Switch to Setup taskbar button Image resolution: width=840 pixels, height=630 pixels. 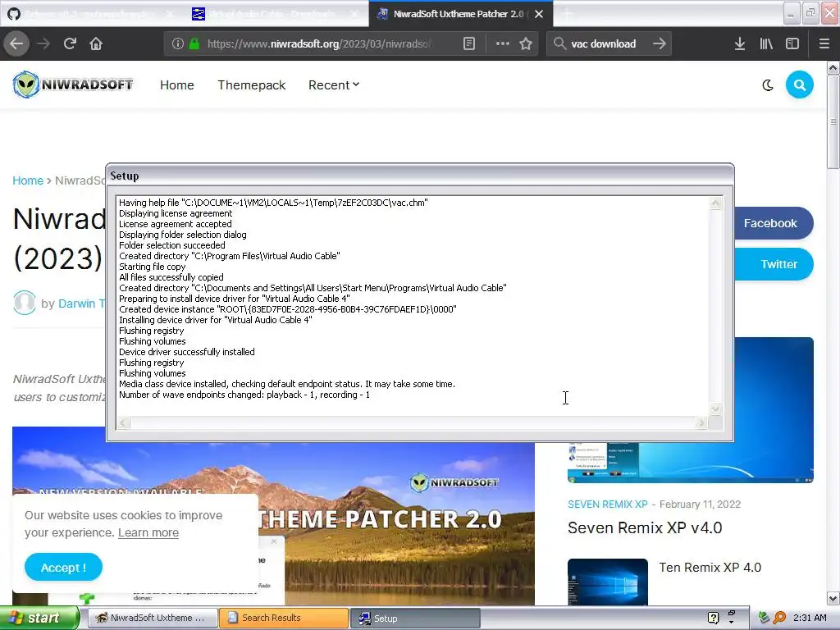[415, 618]
